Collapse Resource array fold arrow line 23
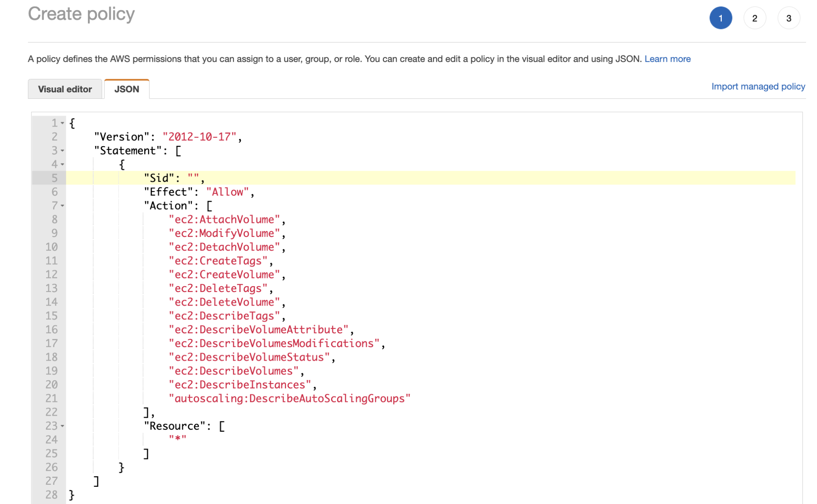This screenshot has height=504, width=817. [x=63, y=426]
